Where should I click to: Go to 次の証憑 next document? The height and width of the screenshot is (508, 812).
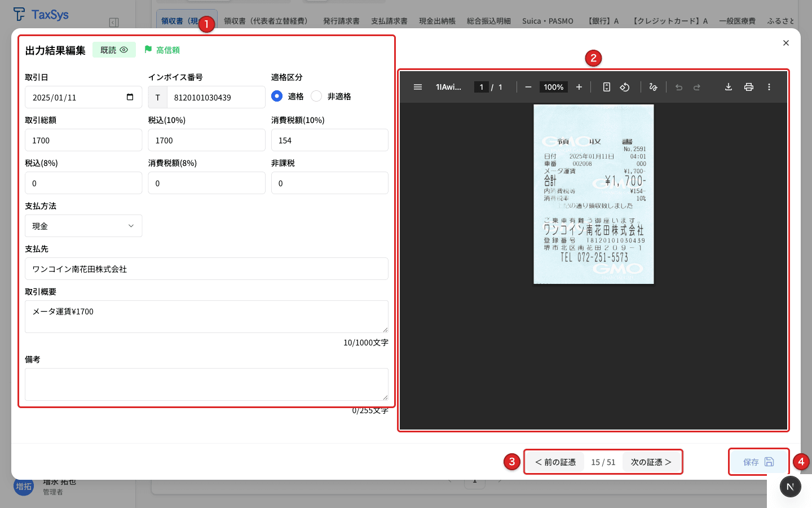pos(652,462)
